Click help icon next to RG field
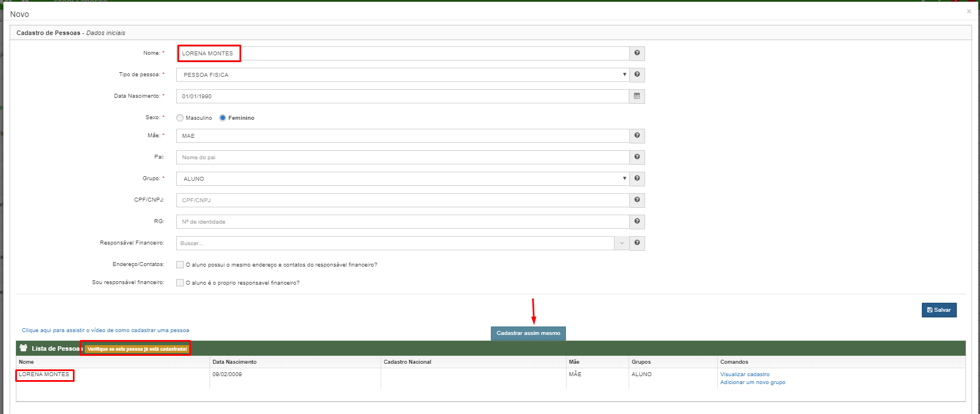This screenshot has width=980, height=414. point(637,221)
